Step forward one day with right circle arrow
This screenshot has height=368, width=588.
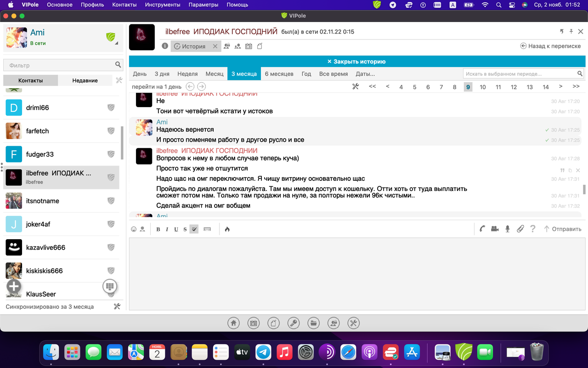(201, 86)
